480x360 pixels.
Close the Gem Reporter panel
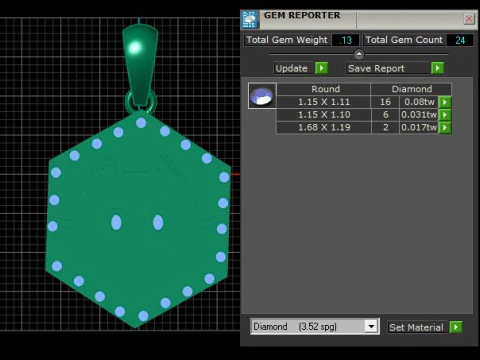click(469, 19)
